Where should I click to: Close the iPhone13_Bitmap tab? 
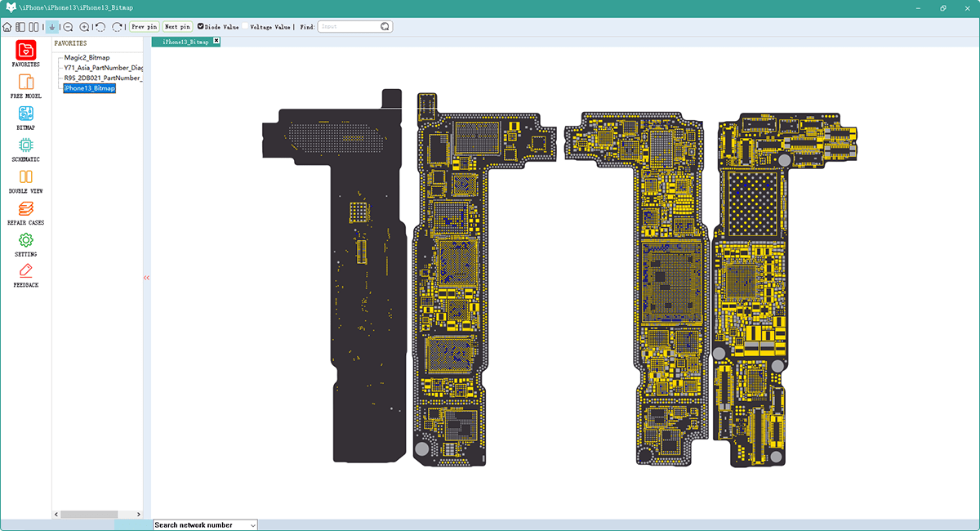[x=216, y=40]
